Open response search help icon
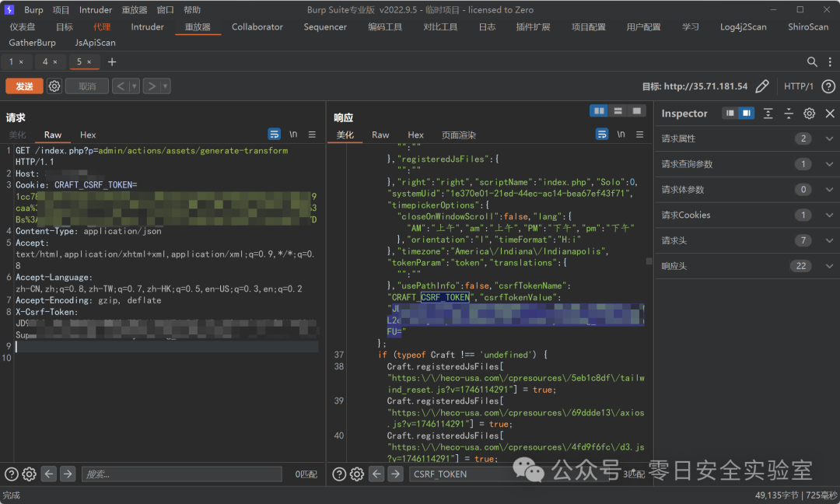 click(x=339, y=474)
